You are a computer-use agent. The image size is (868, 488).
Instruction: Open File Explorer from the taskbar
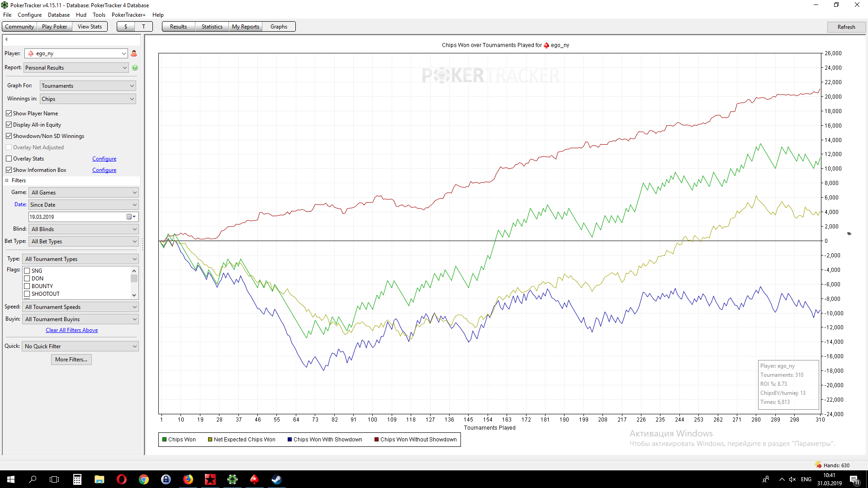pyautogui.click(x=100, y=479)
